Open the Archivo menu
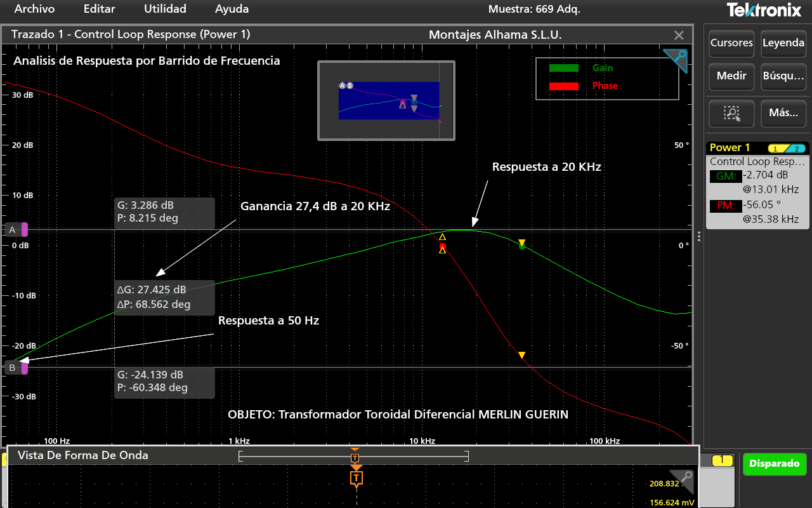The height and width of the screenshot is (508, 812). 34,9
